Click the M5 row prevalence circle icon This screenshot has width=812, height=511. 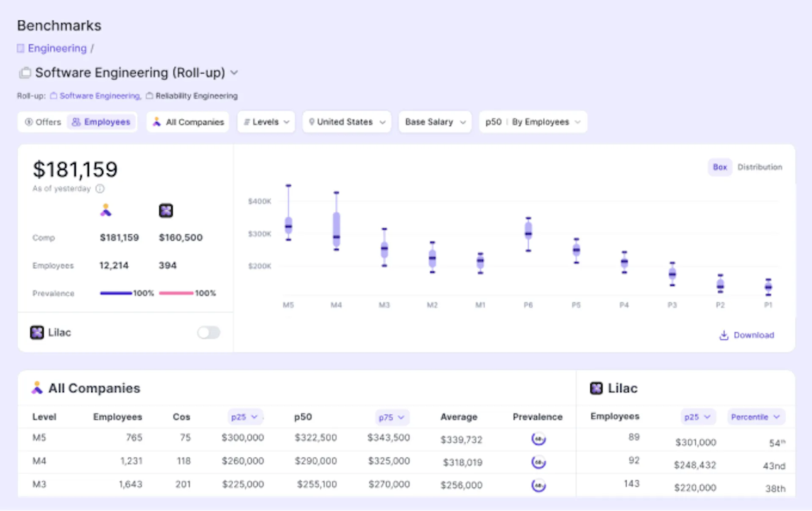(538, 439)
